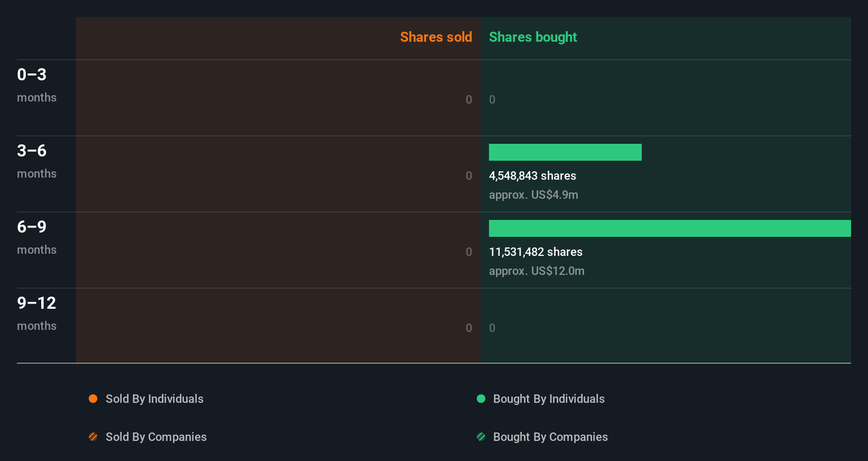This screenshot has height=461, width=868.
Task: Click the green Bought By Individuals legend dot
Action: coord(481,399)
